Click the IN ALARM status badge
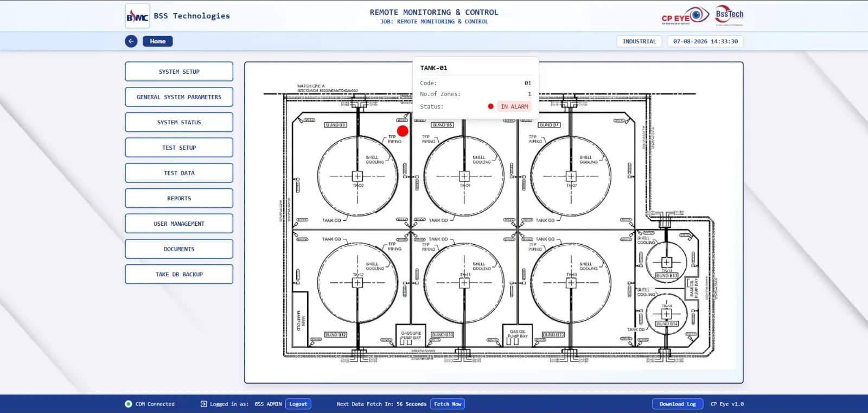This screenshot has height=413, width=868. click(x=514, y=106)
